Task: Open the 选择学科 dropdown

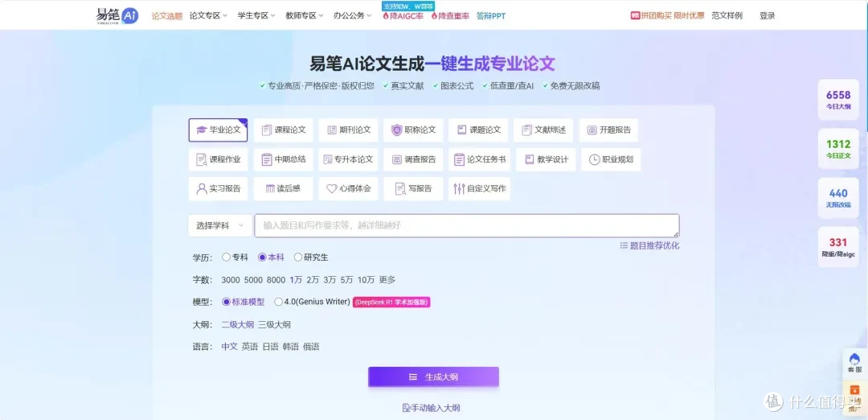Action: click(220, 225)
